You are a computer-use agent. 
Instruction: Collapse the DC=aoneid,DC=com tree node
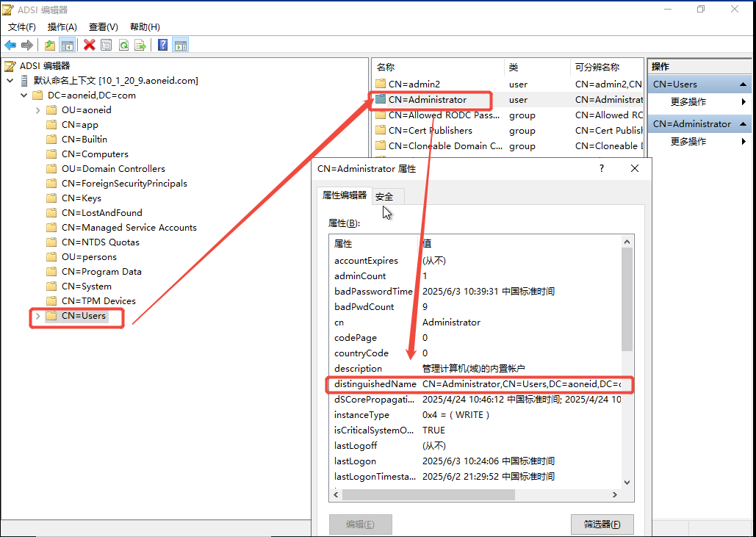pos(24,95)
